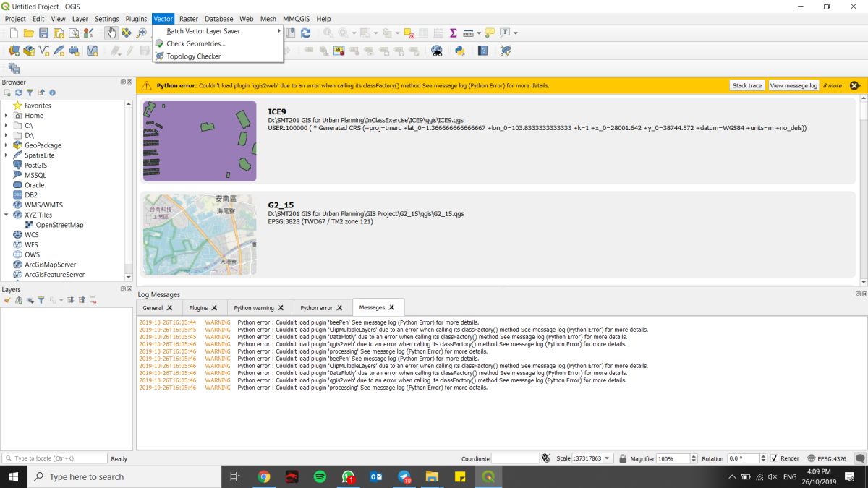Expand the Home tree node
868x488 pixels.
[x=6, y=116]
